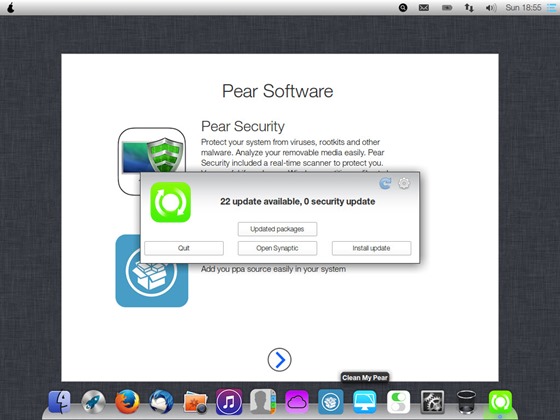
Task: Go to next slide with the blue arrow
Action: coord(279,360)
